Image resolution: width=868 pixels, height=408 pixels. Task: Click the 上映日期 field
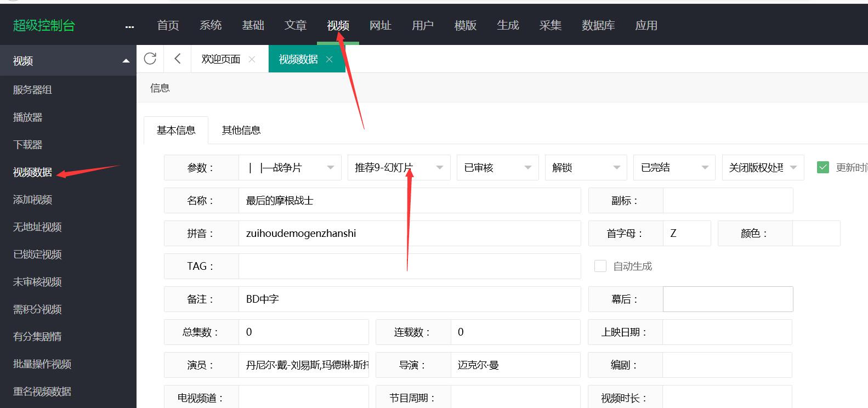tap(727, 332)
